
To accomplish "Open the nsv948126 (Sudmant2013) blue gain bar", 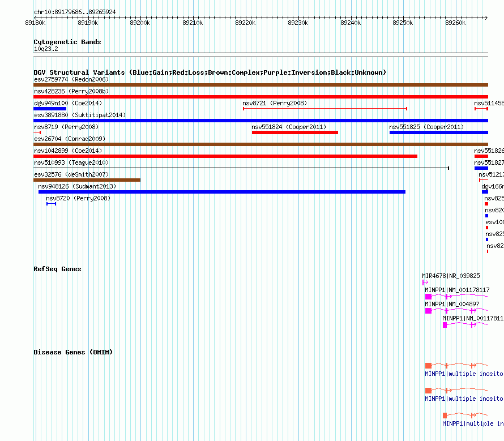I will [222, 192].
